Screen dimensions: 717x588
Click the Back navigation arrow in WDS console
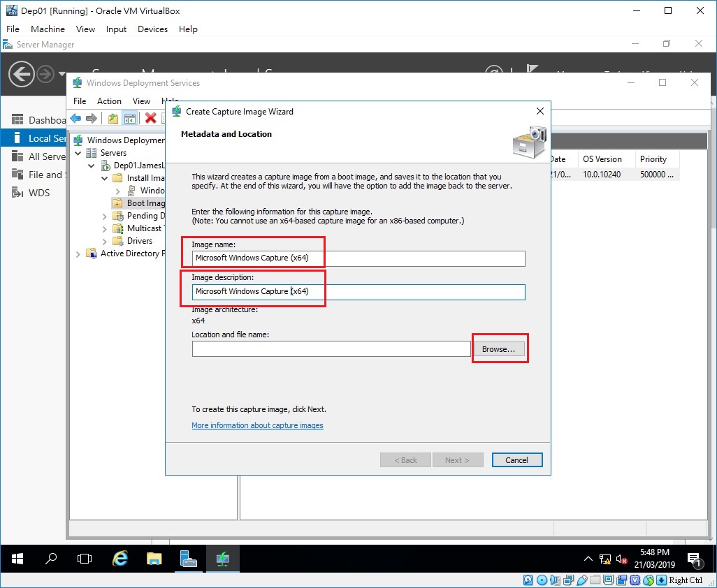[75, 118]
